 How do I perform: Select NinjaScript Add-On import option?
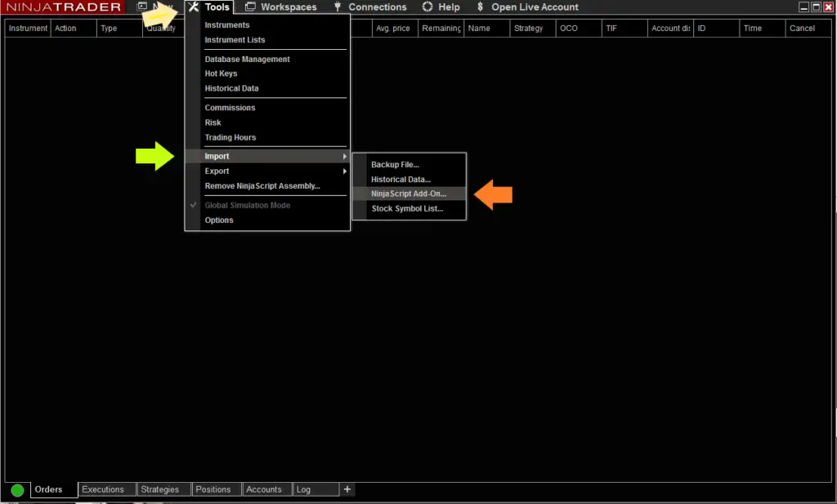point(409,194)
